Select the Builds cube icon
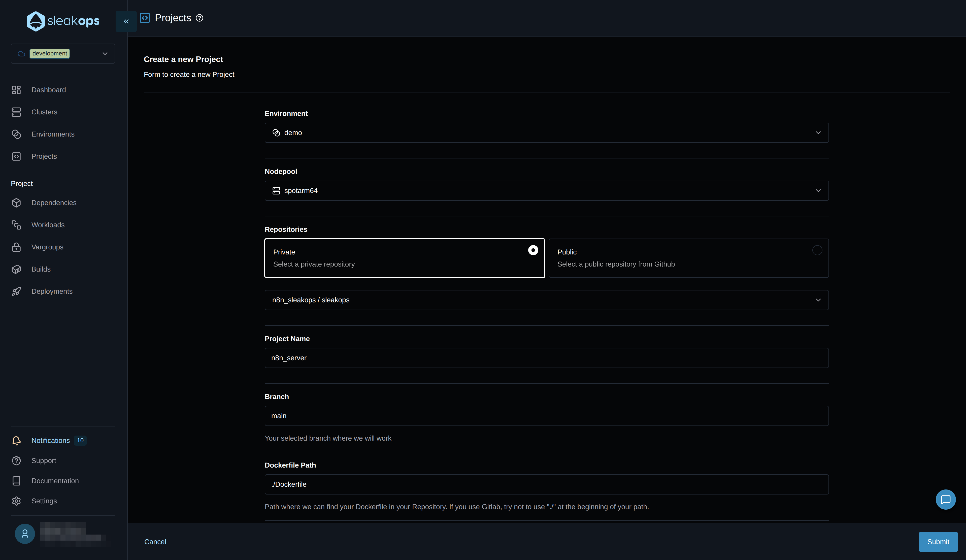The height and width of the screenshot is (560, 966). [x=16, y=269]
